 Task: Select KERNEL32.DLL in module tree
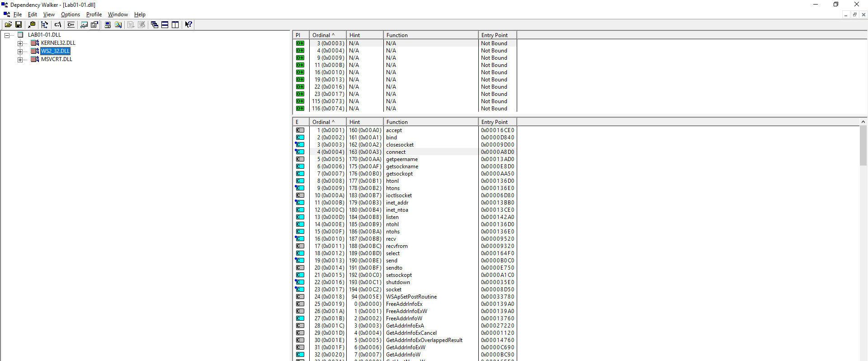[x=58, y=43]
